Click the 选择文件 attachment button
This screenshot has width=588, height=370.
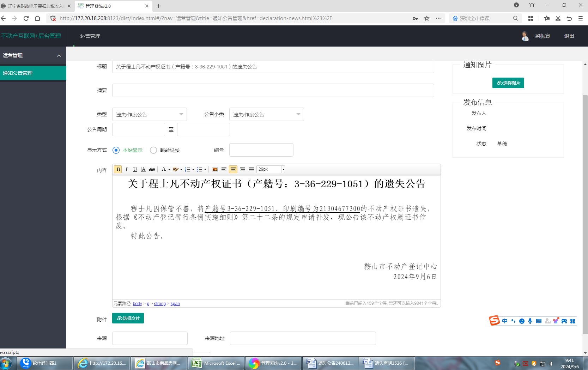(x=128, y=318)
